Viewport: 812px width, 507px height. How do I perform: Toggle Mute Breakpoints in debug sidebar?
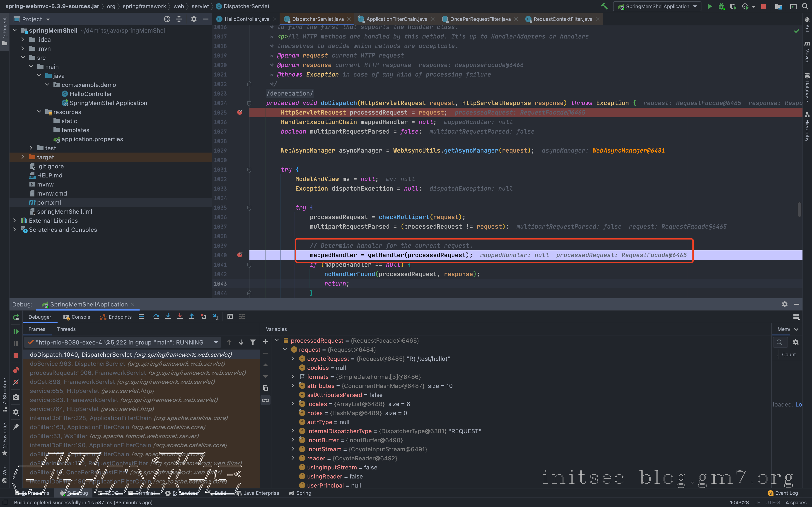click(x=16, y=382)
